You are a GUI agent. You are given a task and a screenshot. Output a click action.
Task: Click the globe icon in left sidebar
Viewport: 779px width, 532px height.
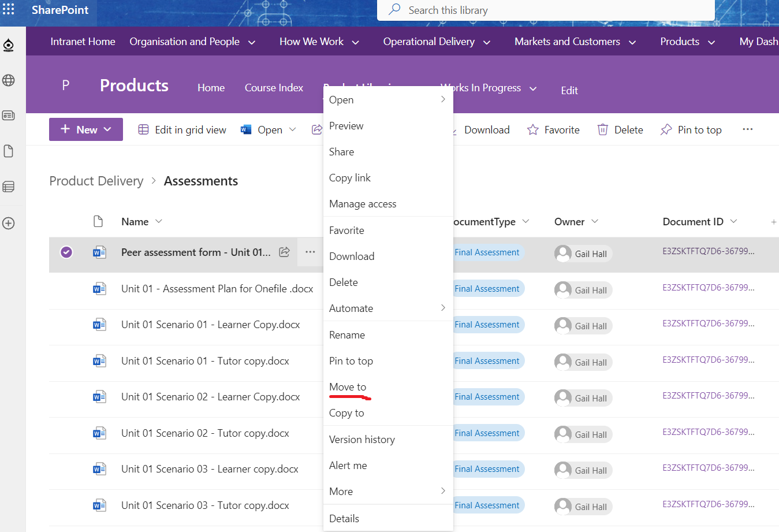9,80
